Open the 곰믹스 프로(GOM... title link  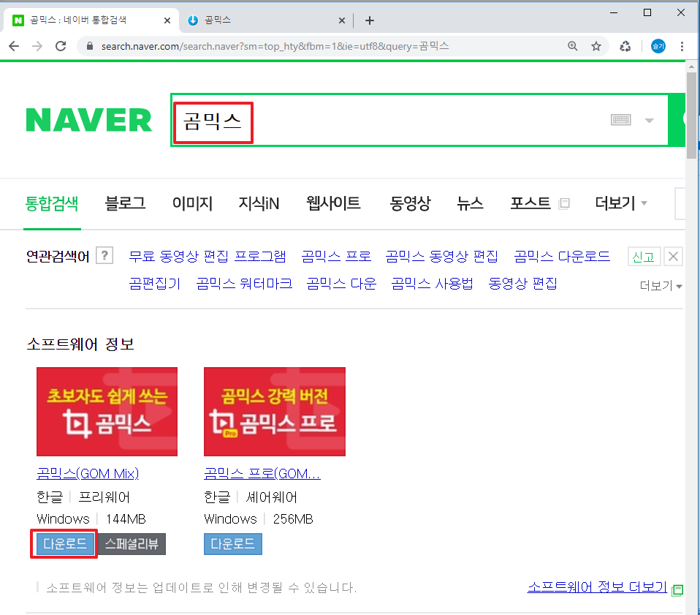pos(262,473)
